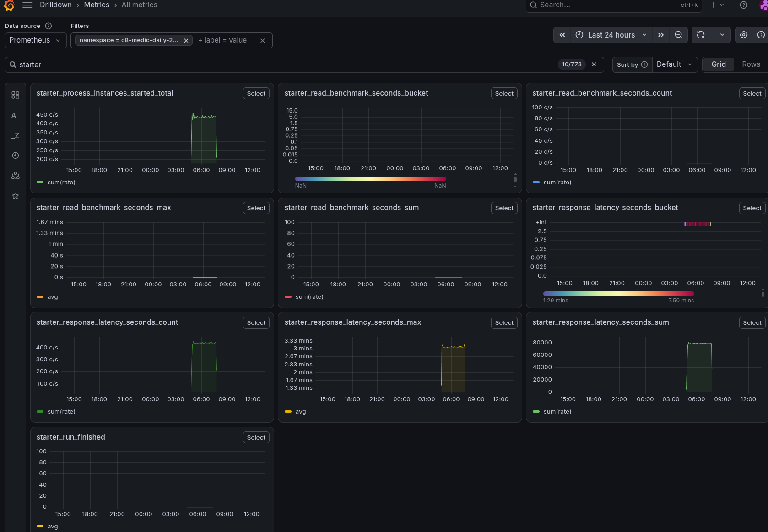Open the Sort by Default dropdown
The width and height of the screenshot is (768, 532).
click(674, 64)
